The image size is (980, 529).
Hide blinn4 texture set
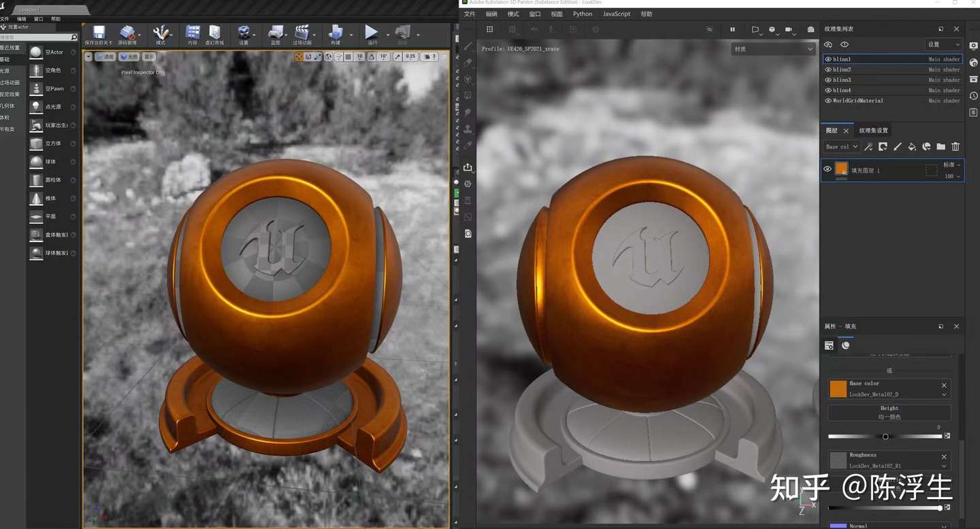[828, 90]
